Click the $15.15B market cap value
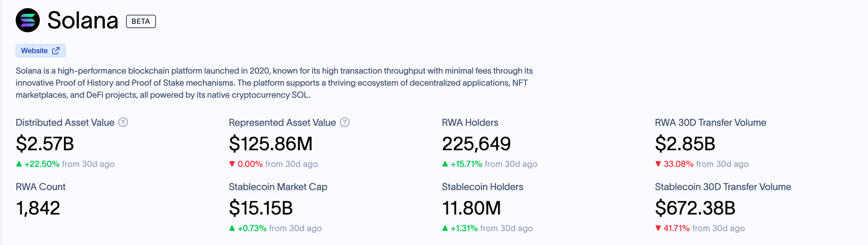 pyautogui.click(x=261, y=208)
